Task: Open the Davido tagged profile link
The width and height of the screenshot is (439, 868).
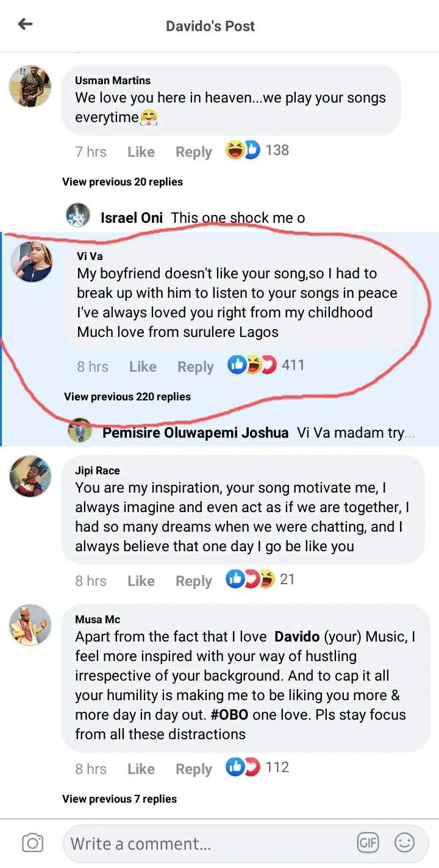Action: coord(297,637)
